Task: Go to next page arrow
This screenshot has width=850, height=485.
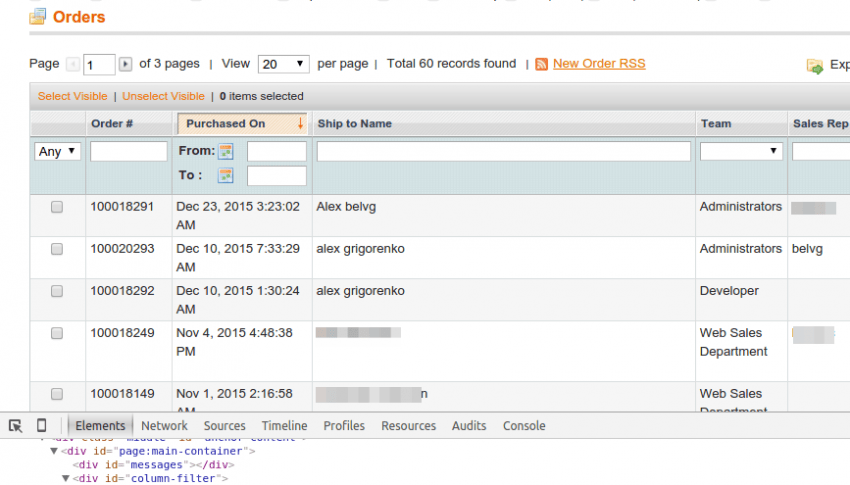Action: click(x=125, y=64)
